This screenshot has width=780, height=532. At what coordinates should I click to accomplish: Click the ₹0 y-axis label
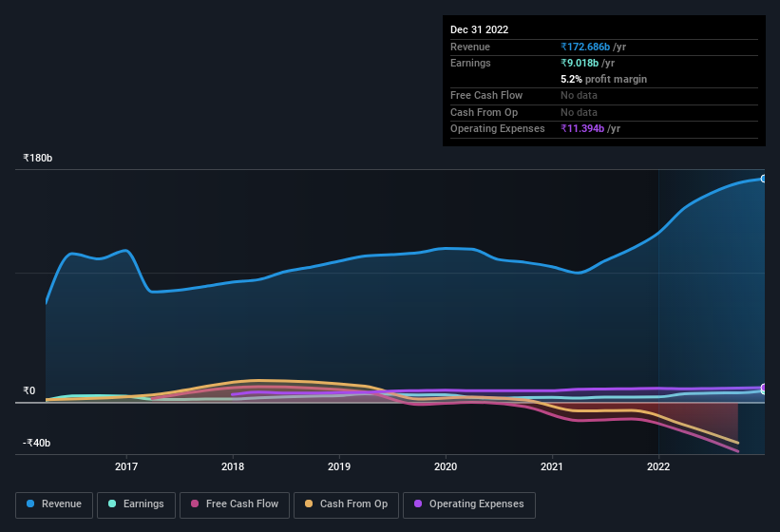point(29,390)
